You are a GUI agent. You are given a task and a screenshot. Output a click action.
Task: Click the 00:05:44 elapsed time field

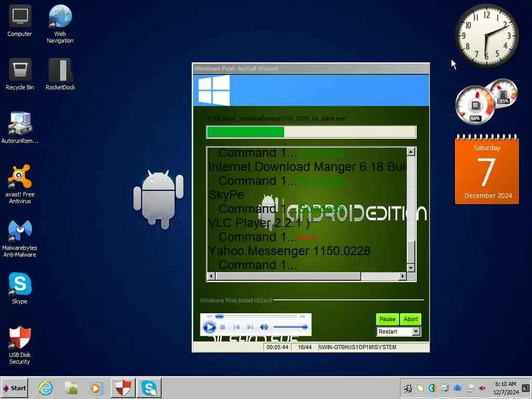tap(277, 347)
